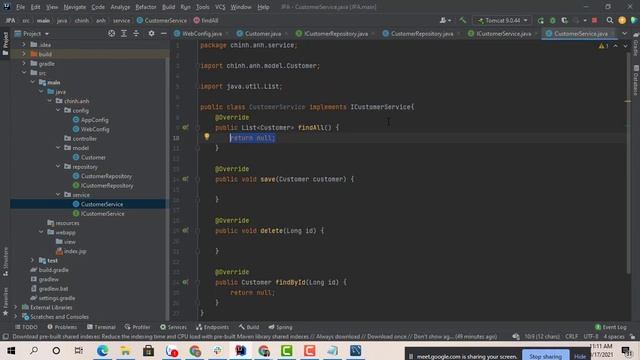
Task: Open the Problems tool window
Action: tap(62, 327)
